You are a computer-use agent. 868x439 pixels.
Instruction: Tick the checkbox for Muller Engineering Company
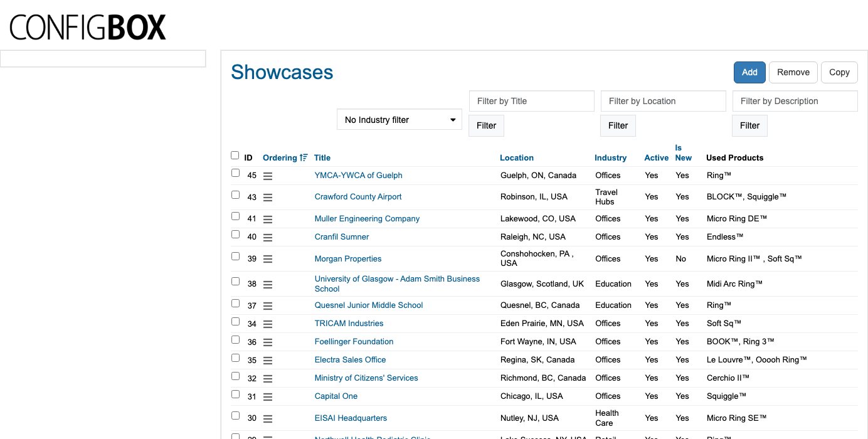click(235, 216)
